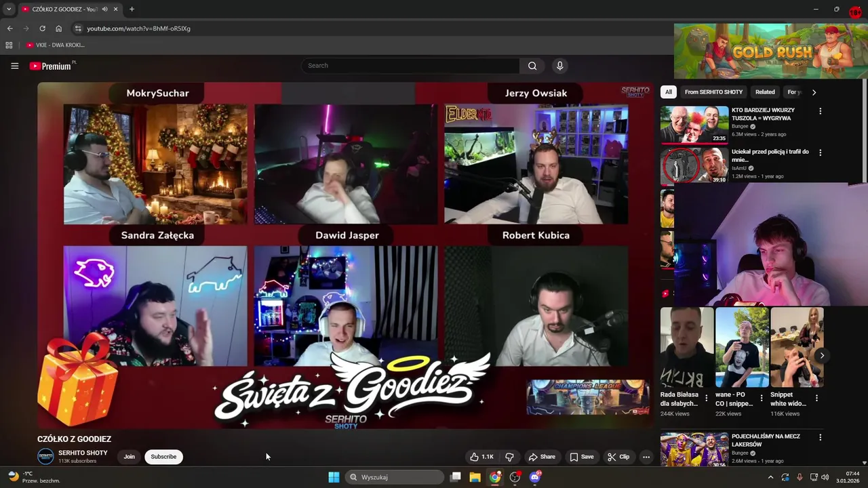The height and width of the screenshot is (488, 868).
Task: Open Discord from taskbar
Action: point(535,477)
